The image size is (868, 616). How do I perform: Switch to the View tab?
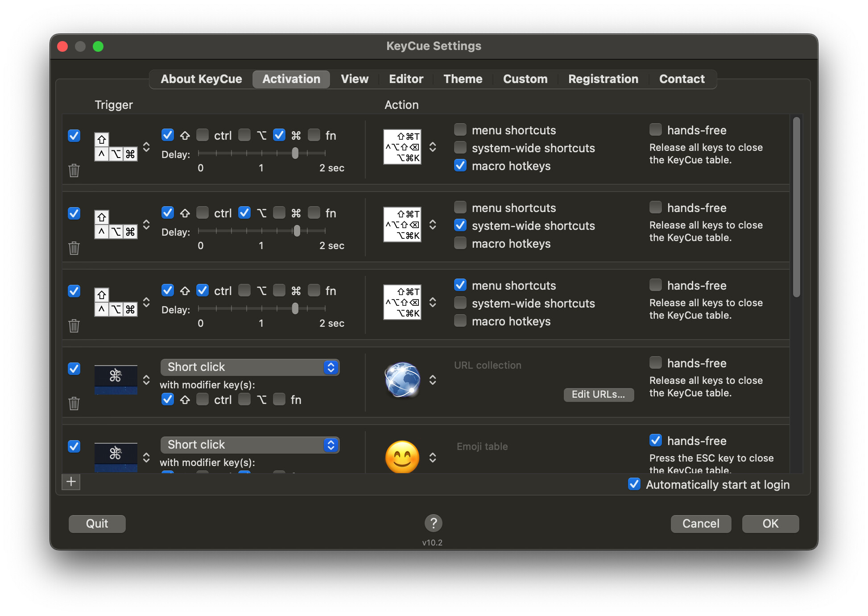coord(355,79)
